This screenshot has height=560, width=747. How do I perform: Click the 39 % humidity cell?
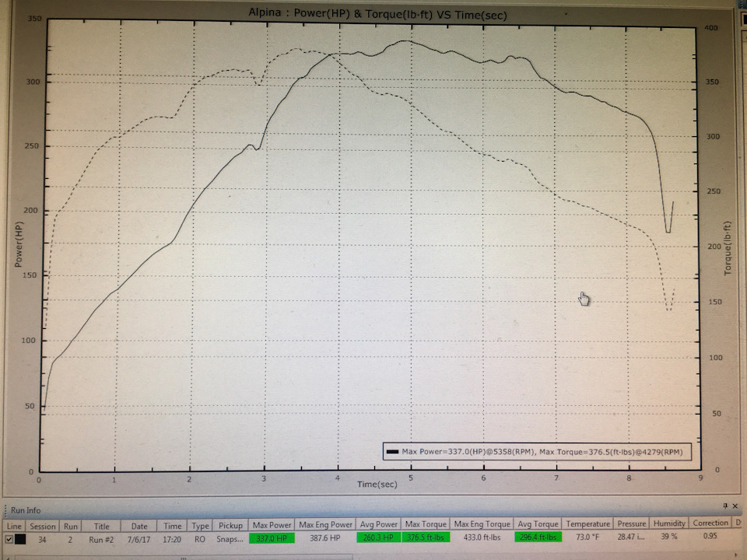tap(669, 536)
